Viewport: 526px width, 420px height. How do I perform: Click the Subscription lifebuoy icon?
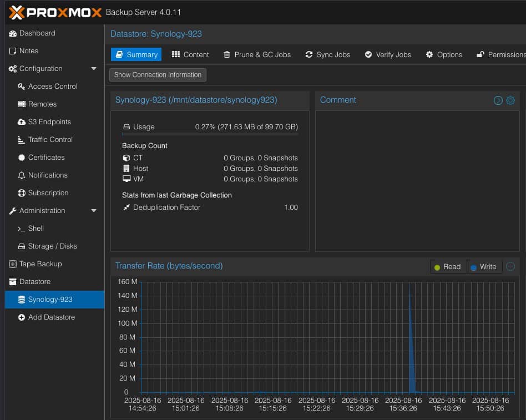coord(22,193)
